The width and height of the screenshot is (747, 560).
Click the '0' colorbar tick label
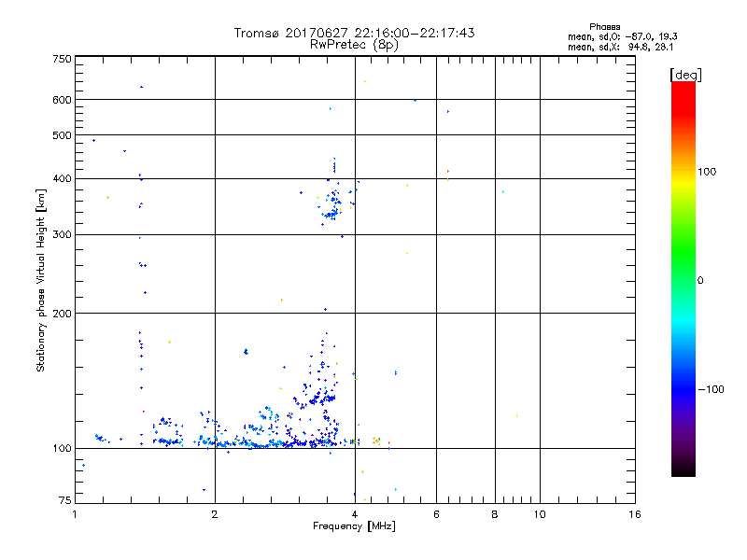click(700, 281)
